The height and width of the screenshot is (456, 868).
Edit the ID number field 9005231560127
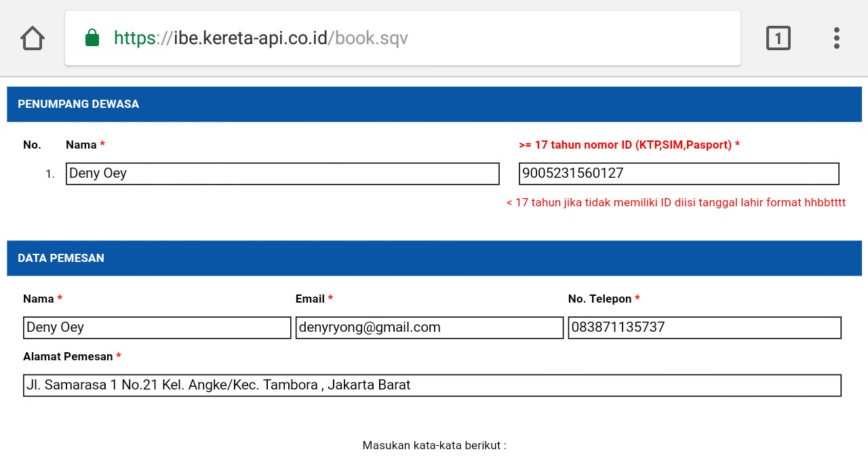click(679, 174)
